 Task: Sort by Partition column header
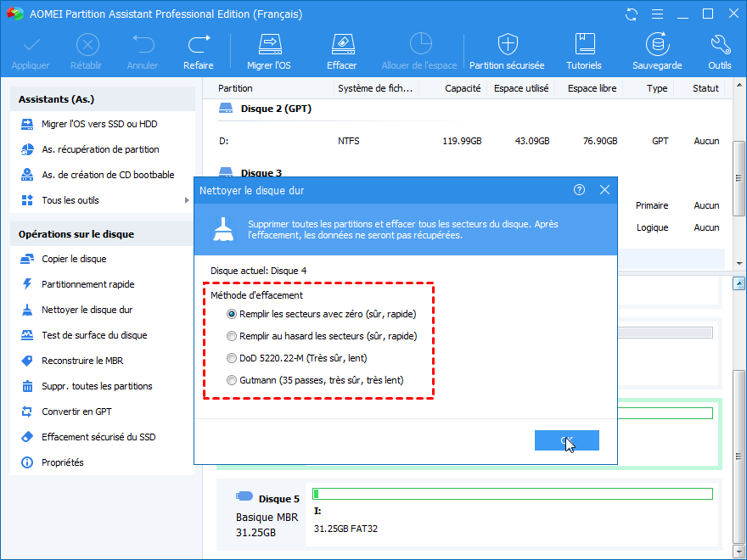235,88
